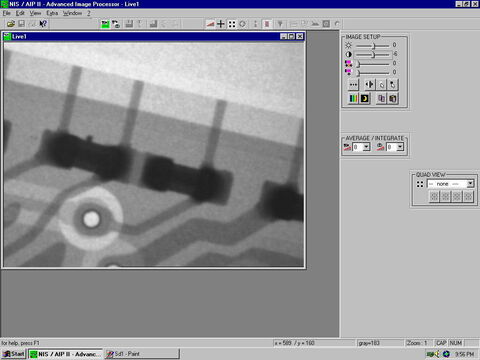Viewport: 480px width, 360px height.
Task: Click the x / y coordinate readout in status bar
Action: (313, 343)
